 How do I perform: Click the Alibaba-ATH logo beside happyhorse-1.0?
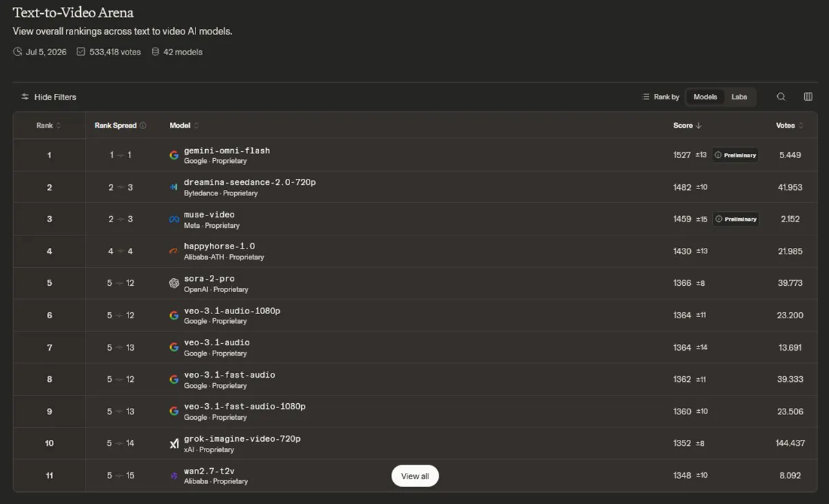tap(174, 251)
